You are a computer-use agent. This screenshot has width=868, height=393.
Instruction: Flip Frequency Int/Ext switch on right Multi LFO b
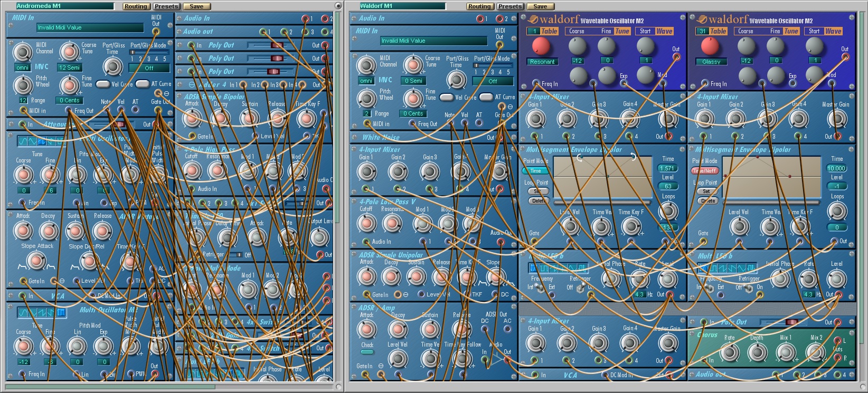pyautogui.click(x=709, y=287)
